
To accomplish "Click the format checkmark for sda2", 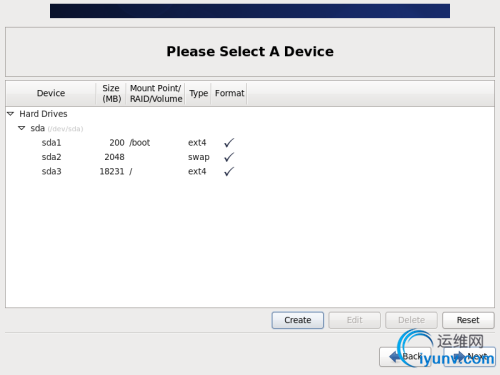I will pos(229,157).
